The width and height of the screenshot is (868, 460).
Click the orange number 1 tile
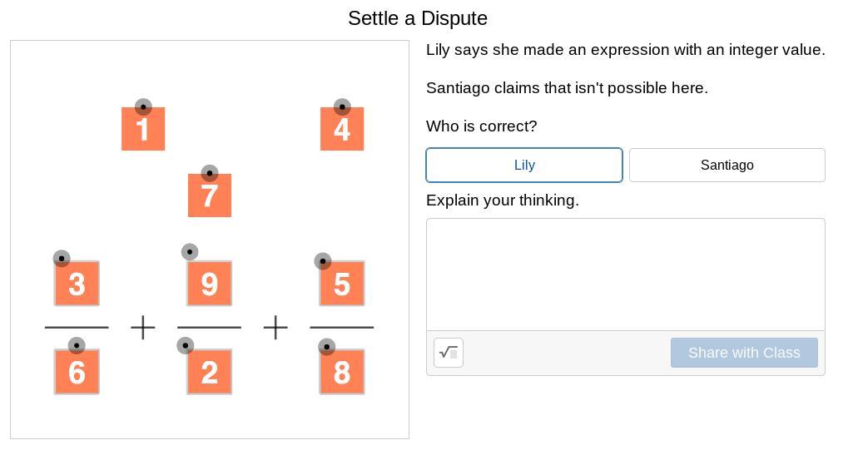click(143, 131)
